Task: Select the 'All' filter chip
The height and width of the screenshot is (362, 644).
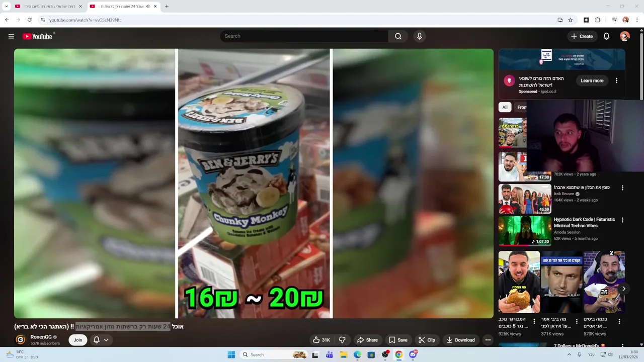Action: [x=505, y=107]
